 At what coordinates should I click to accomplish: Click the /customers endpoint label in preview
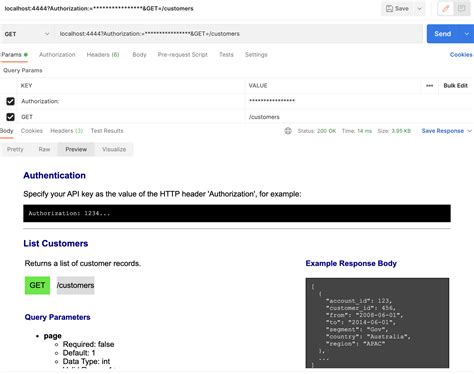coord(76,285)
